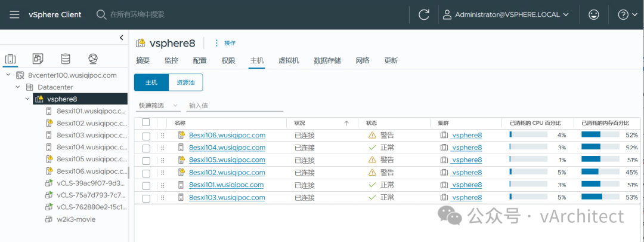Collapse the left navigation pane

pos(122,38)
